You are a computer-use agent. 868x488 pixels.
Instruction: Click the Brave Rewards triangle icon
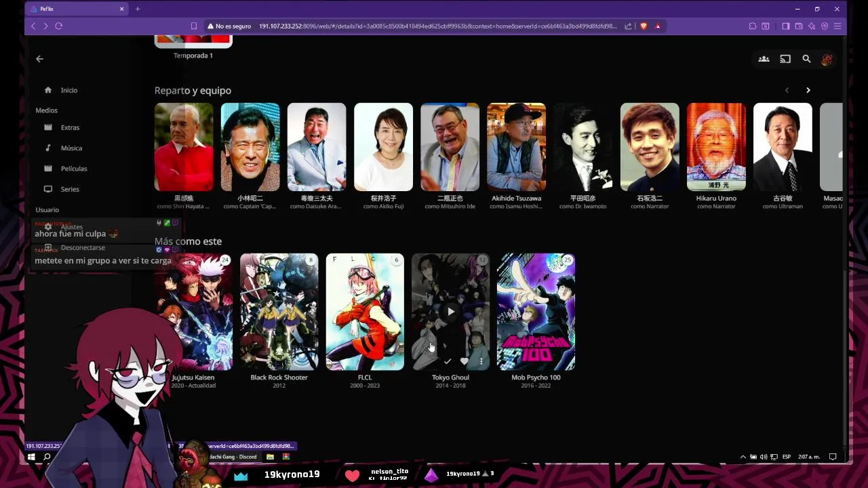pos(657,26)
